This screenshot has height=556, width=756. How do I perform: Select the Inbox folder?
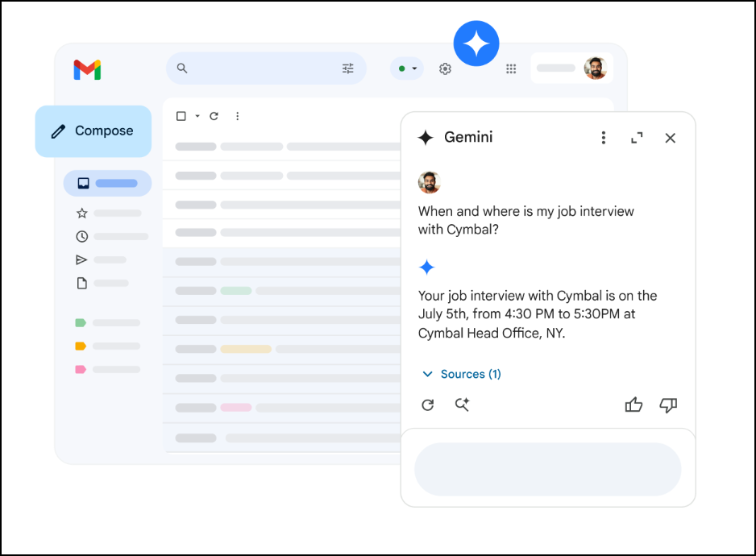(107, 183)
